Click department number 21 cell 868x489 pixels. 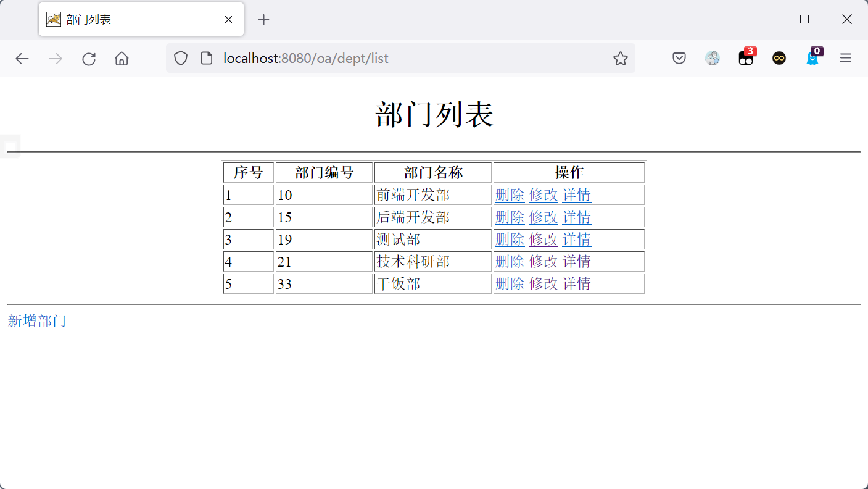pyautogui.click(x=324, y=262)
